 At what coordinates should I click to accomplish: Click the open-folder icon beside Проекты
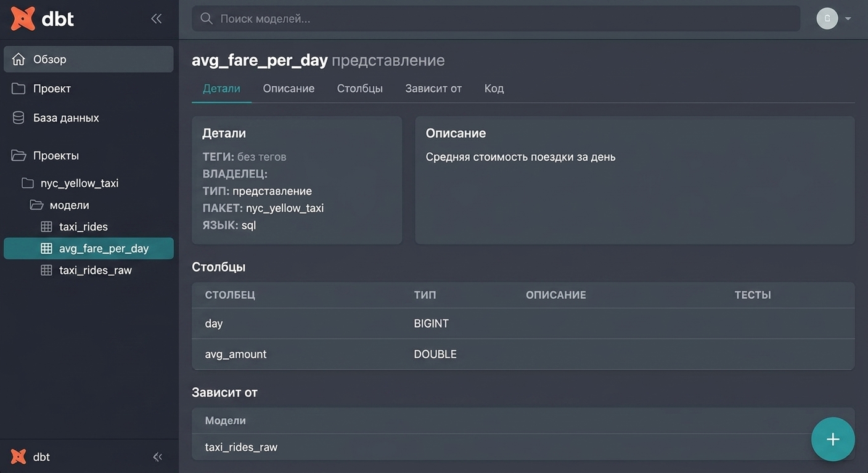[18, 155]
